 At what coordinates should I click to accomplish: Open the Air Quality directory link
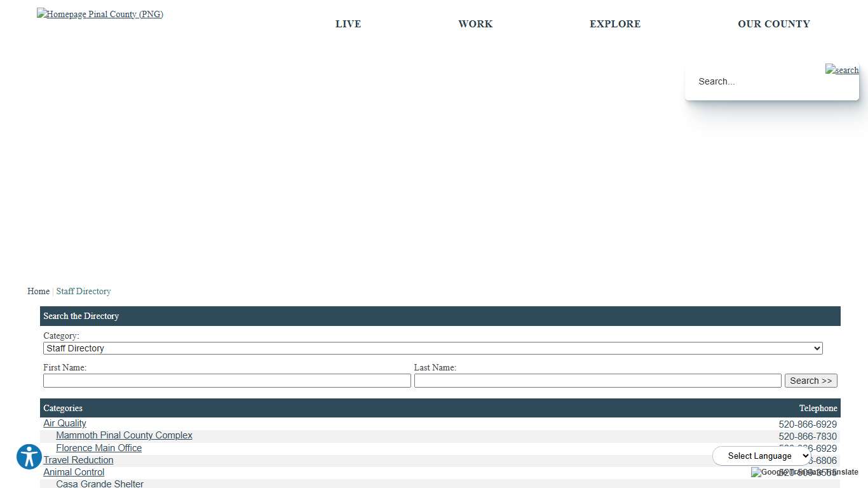click(x=64, y=423)
